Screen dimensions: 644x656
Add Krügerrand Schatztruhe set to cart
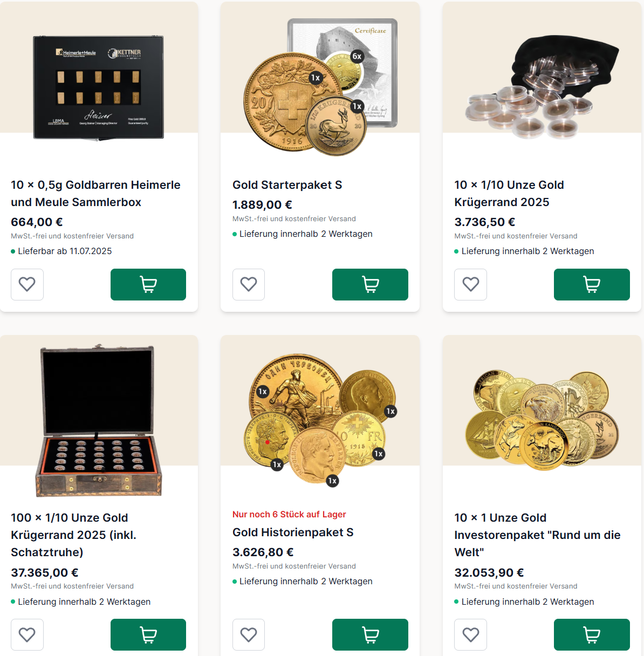[x=148, y=634]
